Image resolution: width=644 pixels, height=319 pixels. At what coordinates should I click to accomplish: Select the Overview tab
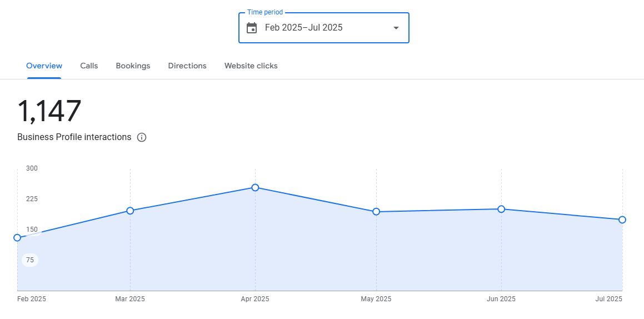tap(44, 66)
